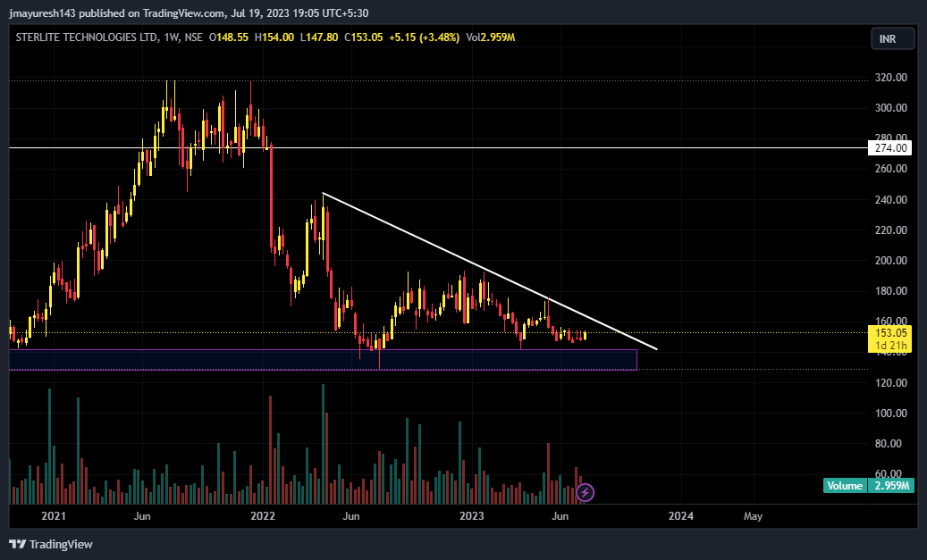Click the 2023 time axis label
This screenshot has height=560, width=927.
[x=472, y=515]
